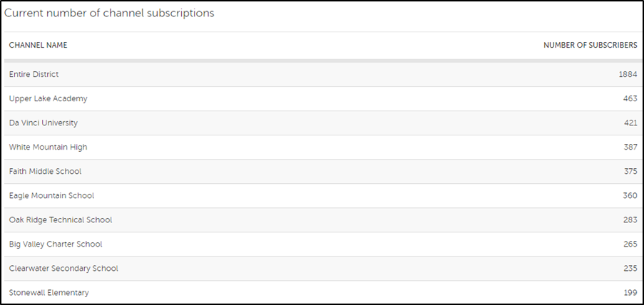Open the Upper Lake Academy channel
Viewport: 644px width, 305px height.
(48, 99)
